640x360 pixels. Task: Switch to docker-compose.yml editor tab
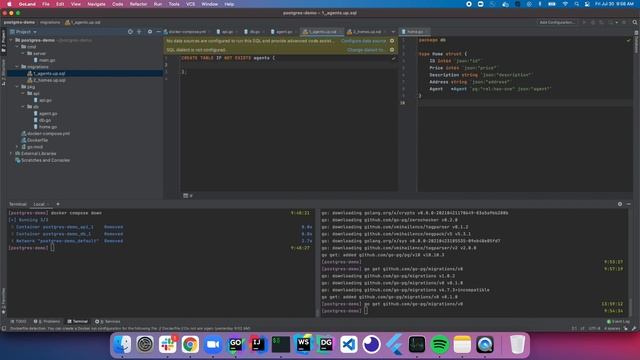187,31
